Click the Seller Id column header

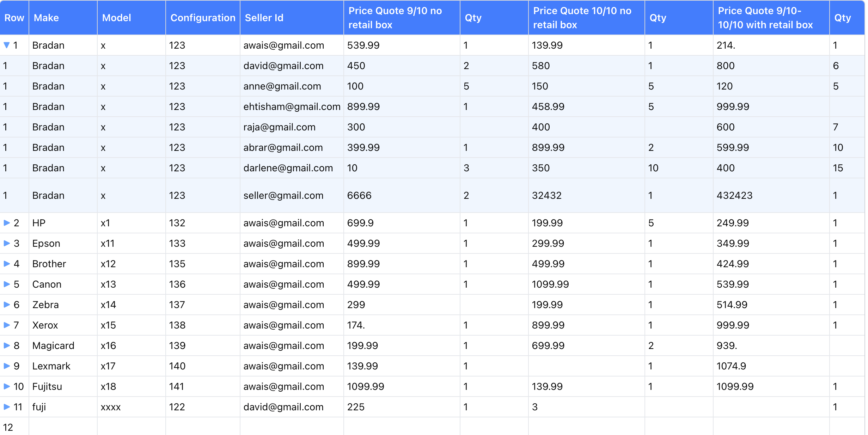click(x=292, y=18)
